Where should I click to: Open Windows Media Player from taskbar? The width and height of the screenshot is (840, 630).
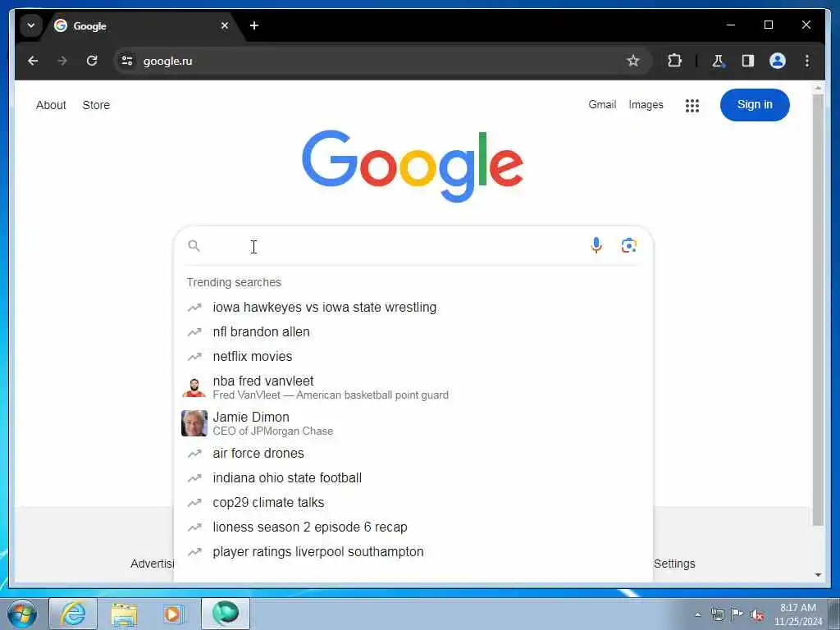174,614
